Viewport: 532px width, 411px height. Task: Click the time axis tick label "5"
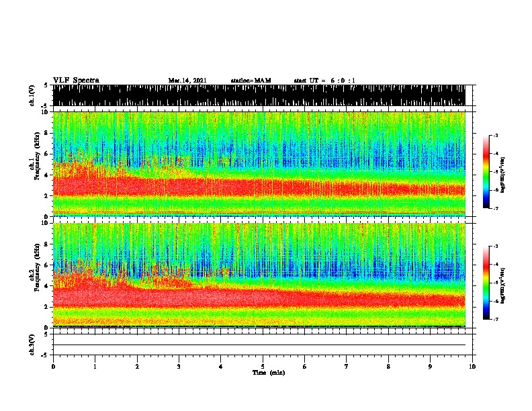[263, 367]
